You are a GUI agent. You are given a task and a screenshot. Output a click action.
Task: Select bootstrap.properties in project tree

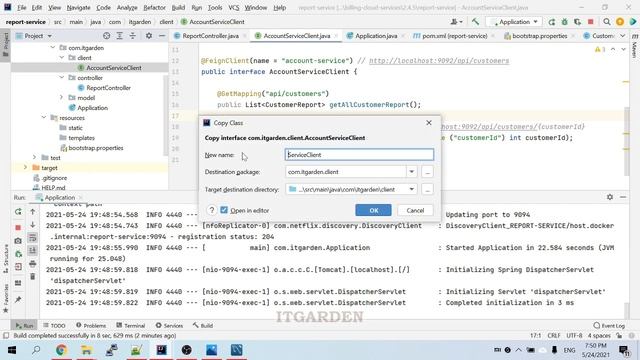[96, 148]
